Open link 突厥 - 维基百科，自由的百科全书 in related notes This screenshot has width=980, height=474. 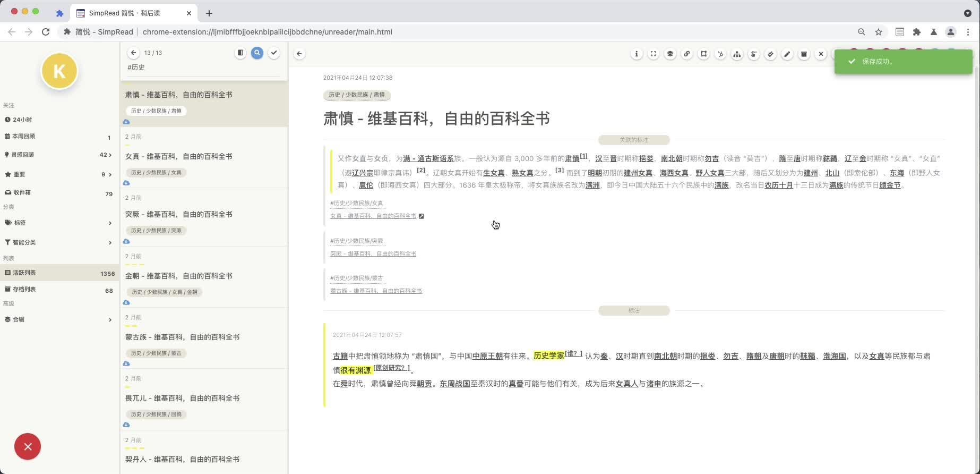coord(373,253)
